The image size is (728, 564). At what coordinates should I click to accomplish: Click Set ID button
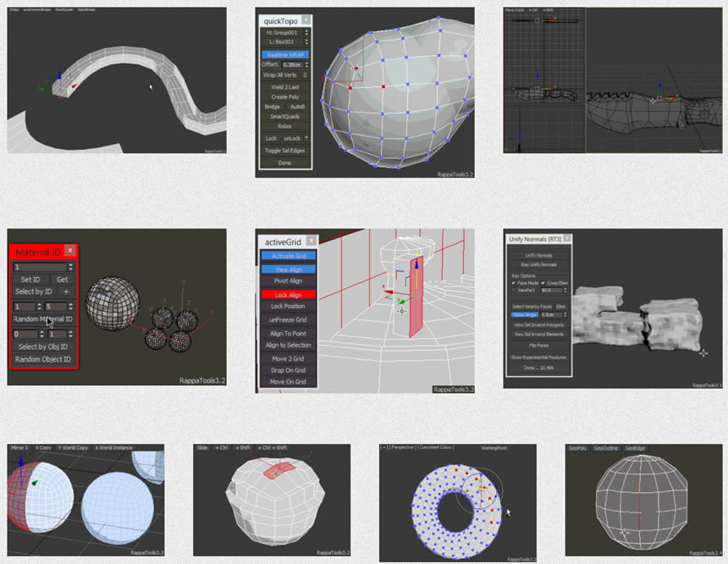(x=30, y=279)
